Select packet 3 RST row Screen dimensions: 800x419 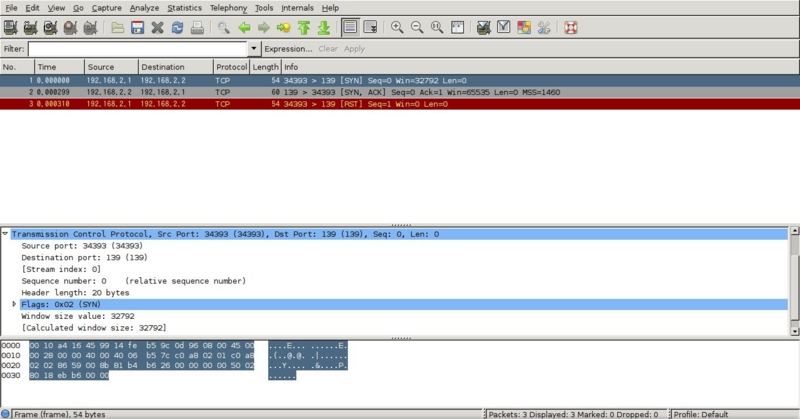coord(400,104)
